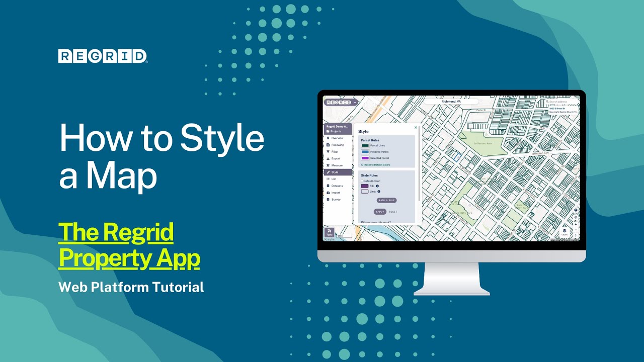
Task: Open the Regrid logo dropdown in the app
Action: 341,102
